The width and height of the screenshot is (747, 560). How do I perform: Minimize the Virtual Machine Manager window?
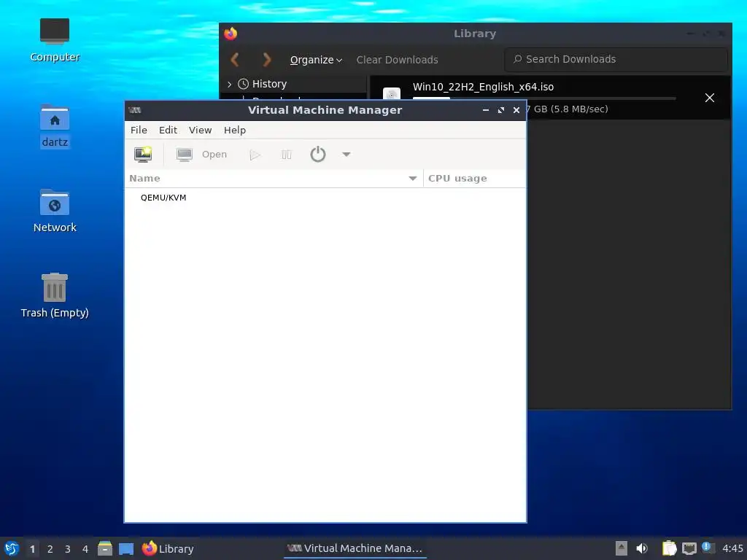(485, 110)
